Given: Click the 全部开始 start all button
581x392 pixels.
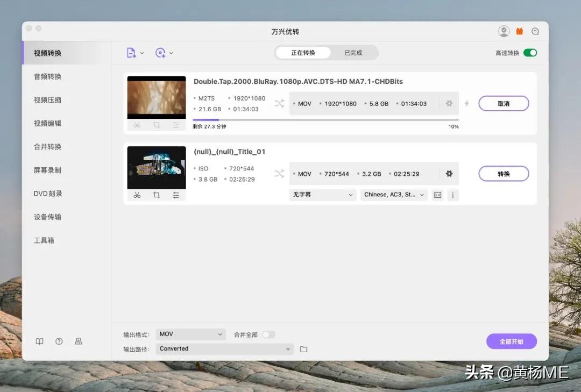Looking at the screenshot, I should pyautogui.click(x=511, y=341).
